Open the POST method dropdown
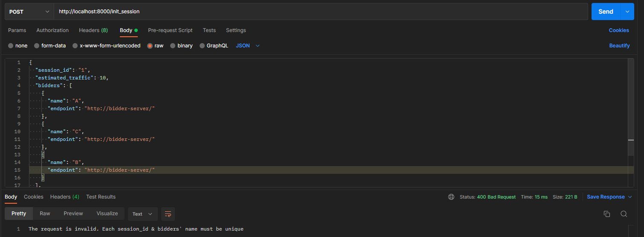 point(29,12)
